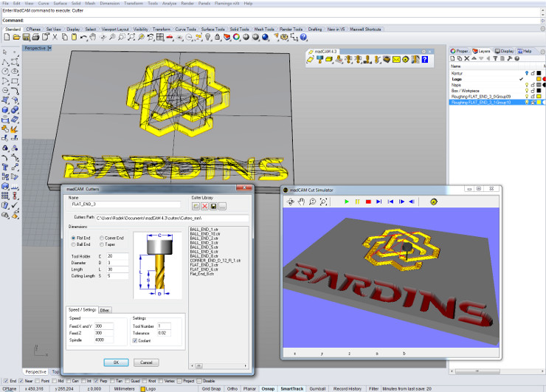Click the Cut scissors icon
Viewport: 546px width, 392px height.
click(55, 37)
